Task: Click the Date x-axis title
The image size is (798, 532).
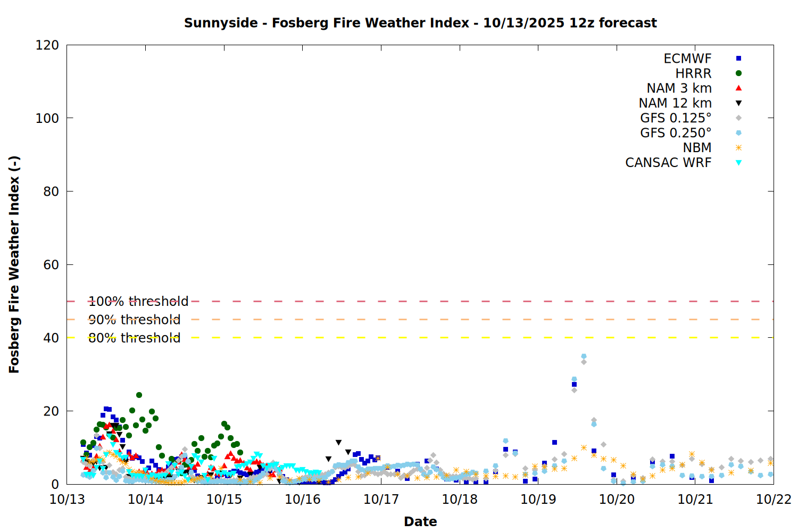Action: tap(420, 521)
